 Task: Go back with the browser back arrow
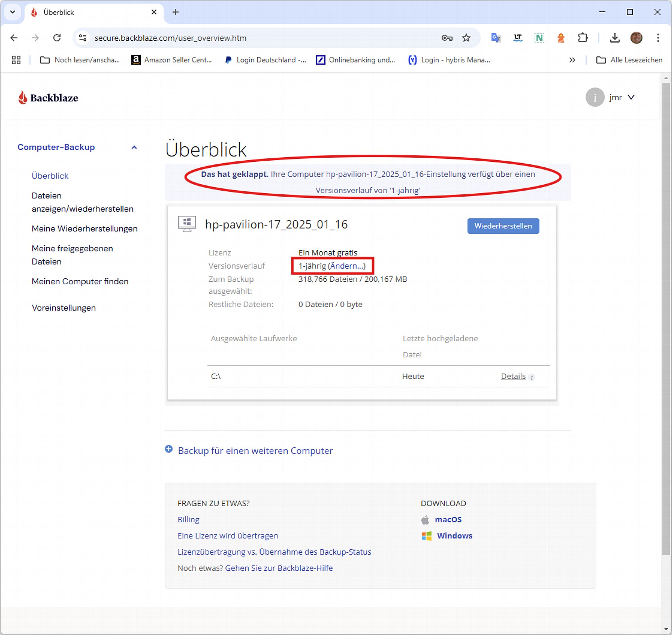click(x=14, y=38)
